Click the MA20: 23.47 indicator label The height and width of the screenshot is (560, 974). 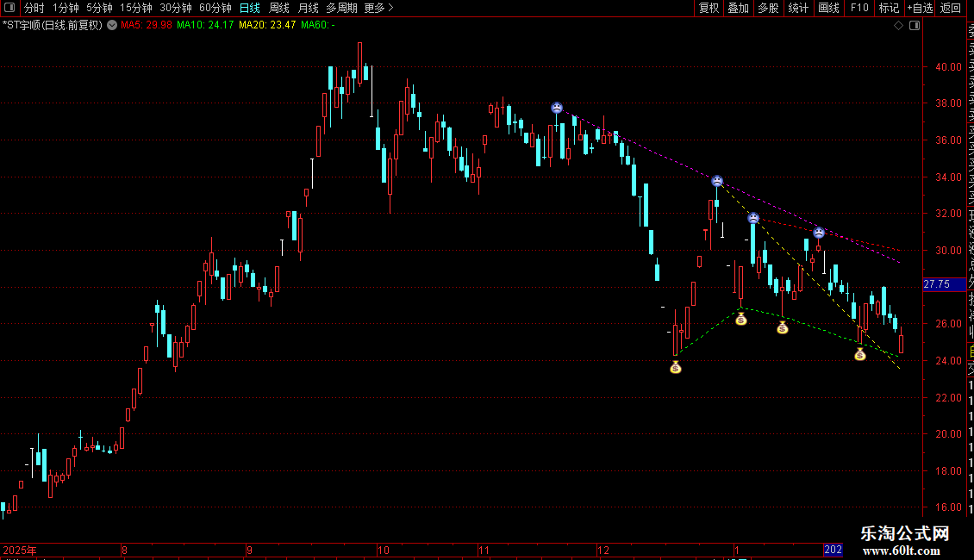point(267,26)
